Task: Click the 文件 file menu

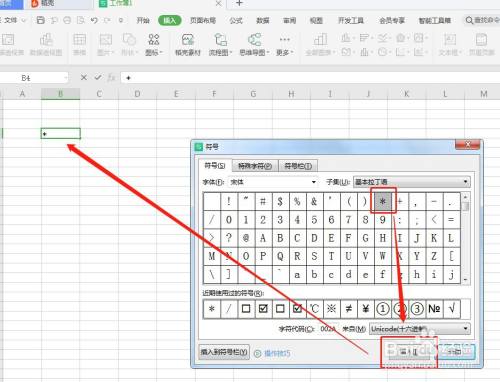Action: pos(11,20)
